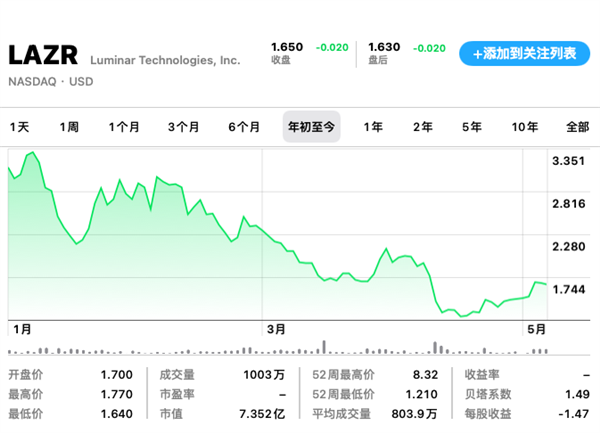Click the 市盈率 label
This screenshot has width=600, height=433.
[177, 394]
